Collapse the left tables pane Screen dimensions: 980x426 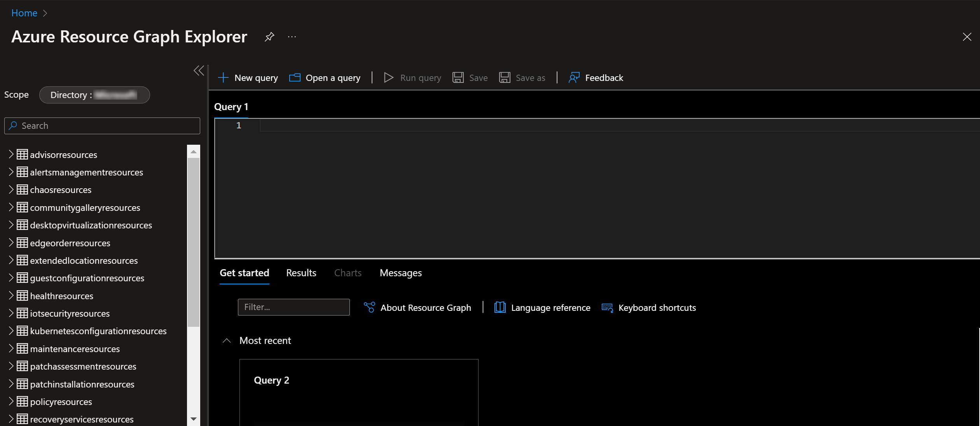pyautogui.click(x=199, y=70)
